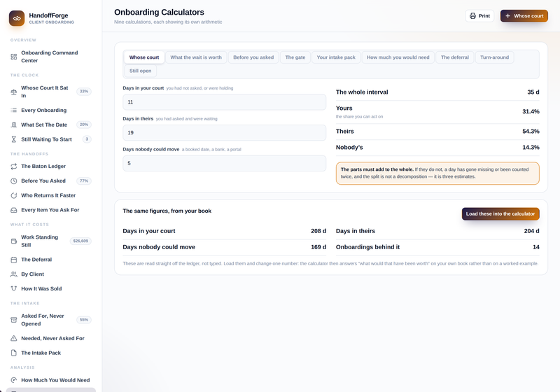Click the refresh icon beside Who Returns It Faster
This screenshot has height=392, width=560.
(13, 195)
